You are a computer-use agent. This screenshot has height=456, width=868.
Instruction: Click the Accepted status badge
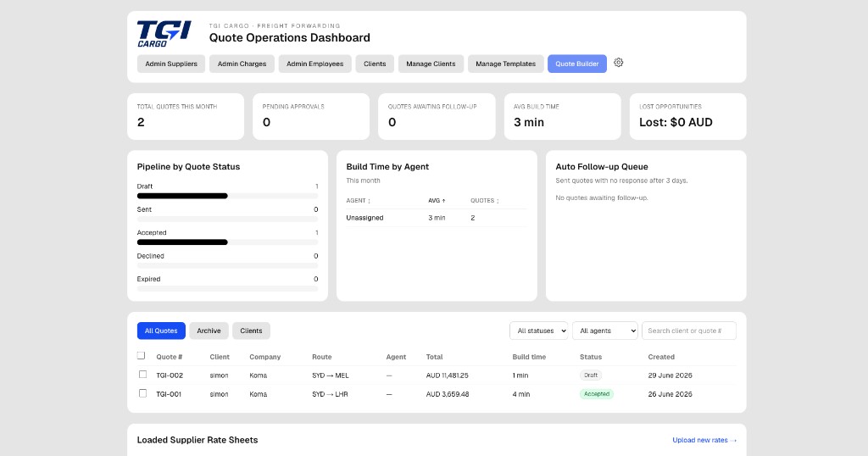pos(597,394)
